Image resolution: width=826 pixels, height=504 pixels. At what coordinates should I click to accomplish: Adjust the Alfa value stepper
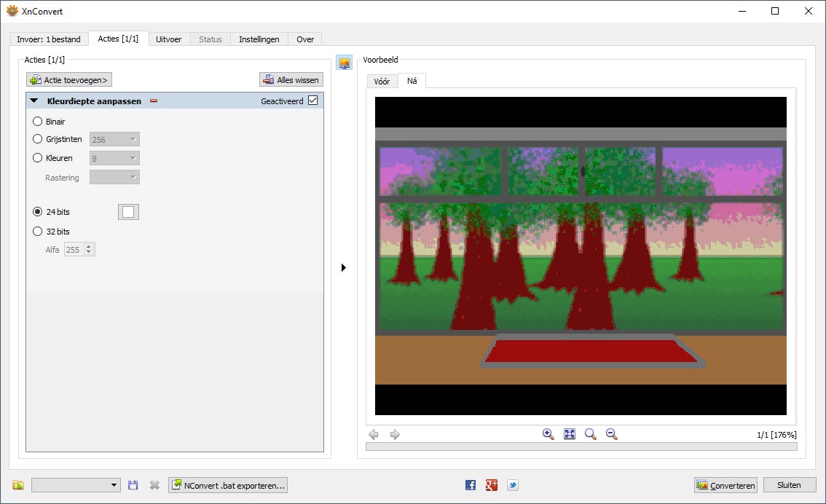(x=89, y=250)
